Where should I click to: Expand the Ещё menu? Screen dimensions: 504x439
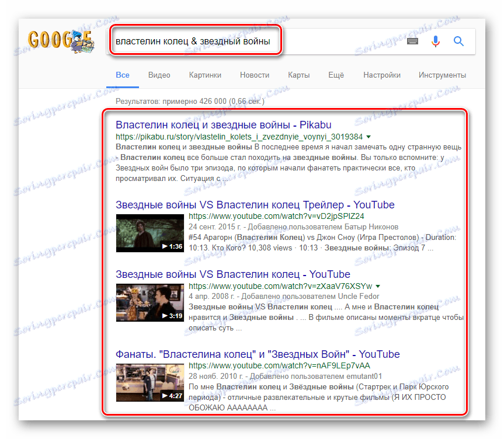click(336, 75)
